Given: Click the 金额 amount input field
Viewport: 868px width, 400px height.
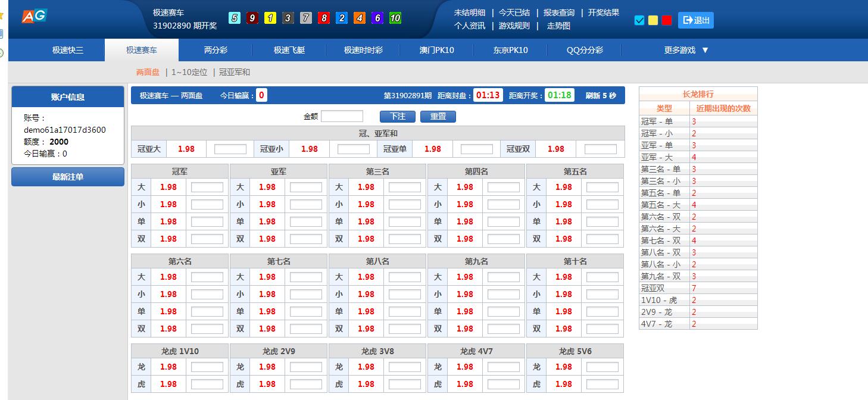Looking at the screenshot, I should click(342, 116).
